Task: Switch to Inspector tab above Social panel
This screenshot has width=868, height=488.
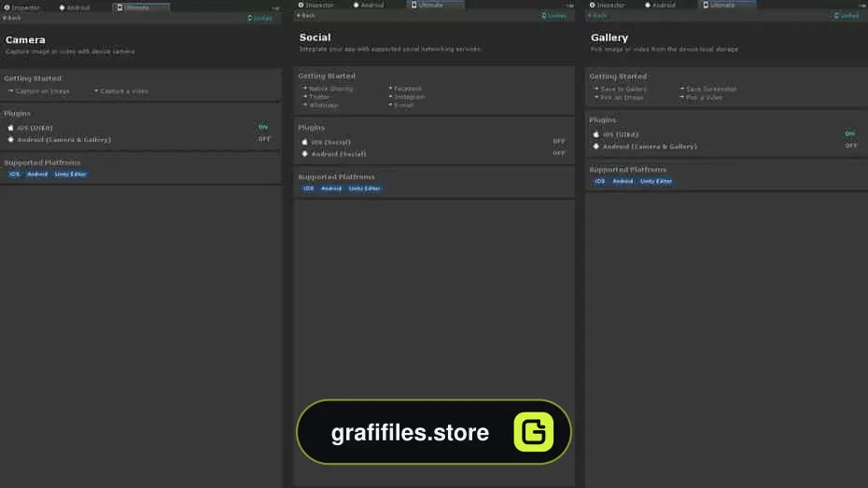Action: 316,5
